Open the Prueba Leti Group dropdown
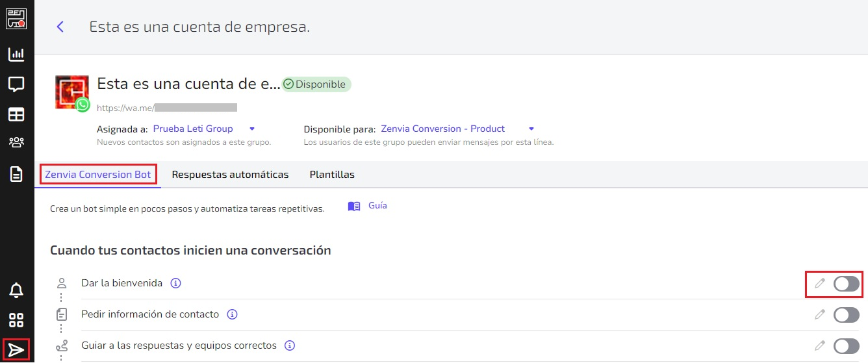This screenshot has height=363, width=868. pos(204,129)
